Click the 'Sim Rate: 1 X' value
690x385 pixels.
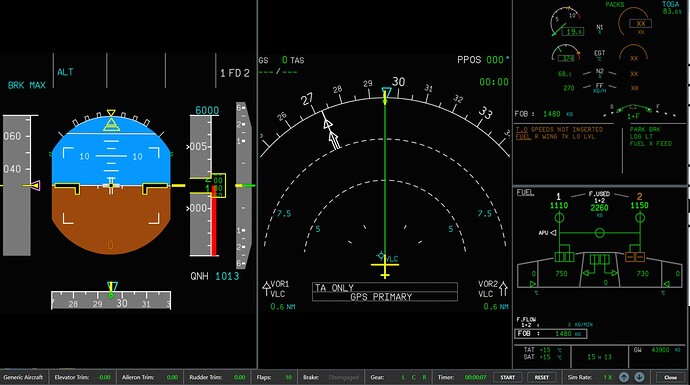(x=608, y=378)
